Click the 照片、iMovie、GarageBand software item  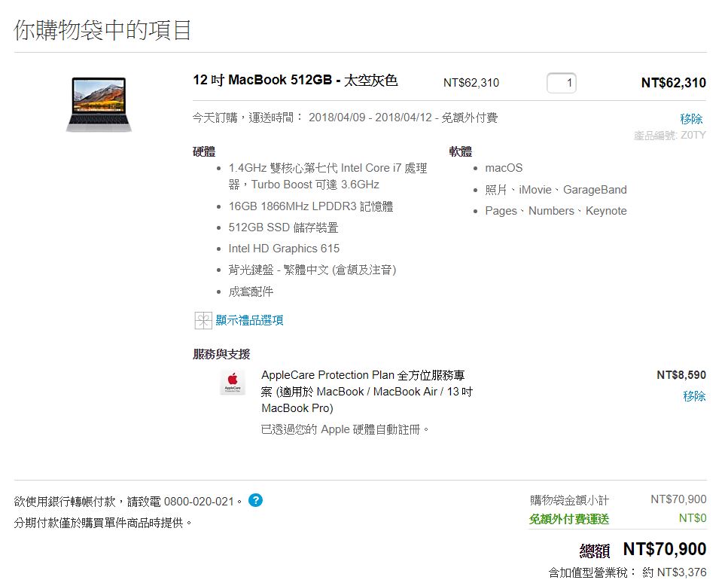[556, 190]
